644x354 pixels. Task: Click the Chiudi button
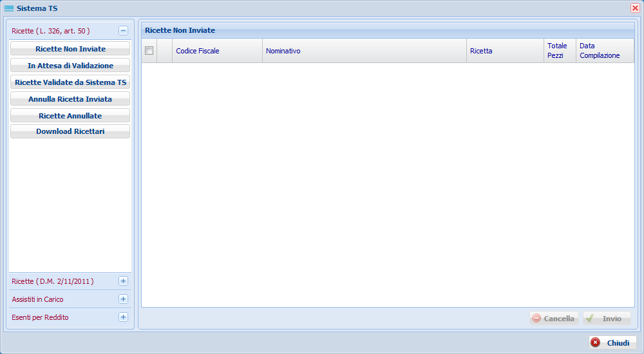[x=612, y=342]
